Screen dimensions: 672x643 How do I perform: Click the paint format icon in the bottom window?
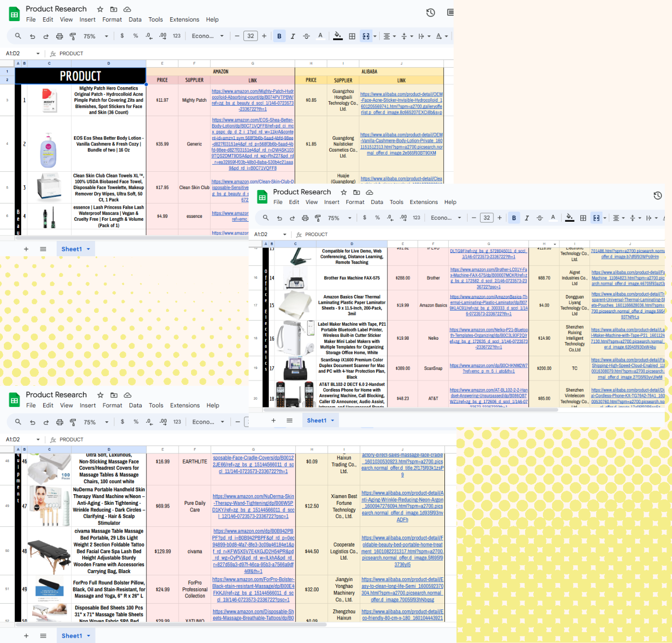pos(73,422)
